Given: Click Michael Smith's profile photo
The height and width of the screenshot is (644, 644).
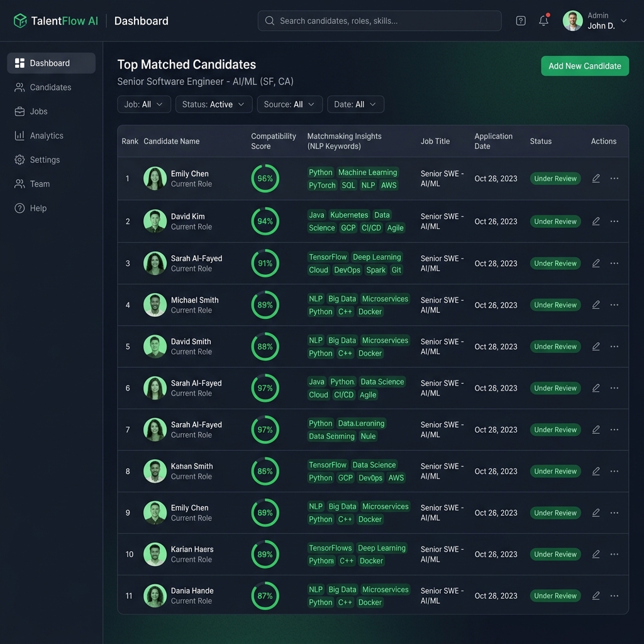Looking at the screenshot, I should pyautogui.click(x=155, y=305).
